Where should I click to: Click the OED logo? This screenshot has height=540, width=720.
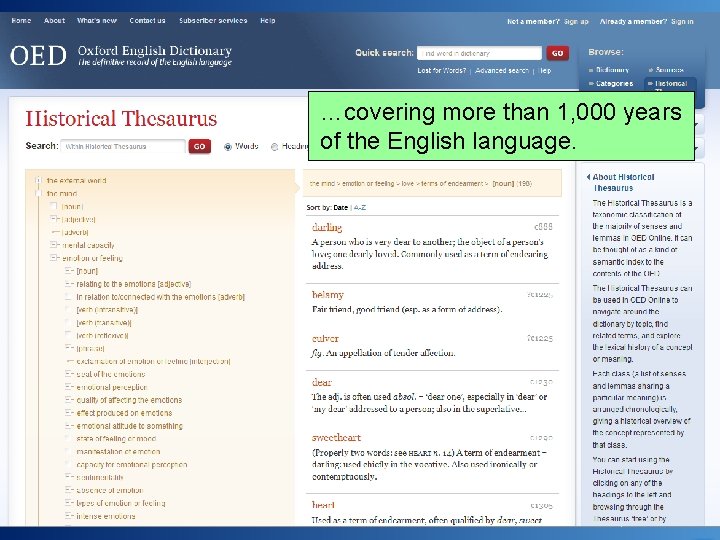pyautogui.click(x=39, y=56)
